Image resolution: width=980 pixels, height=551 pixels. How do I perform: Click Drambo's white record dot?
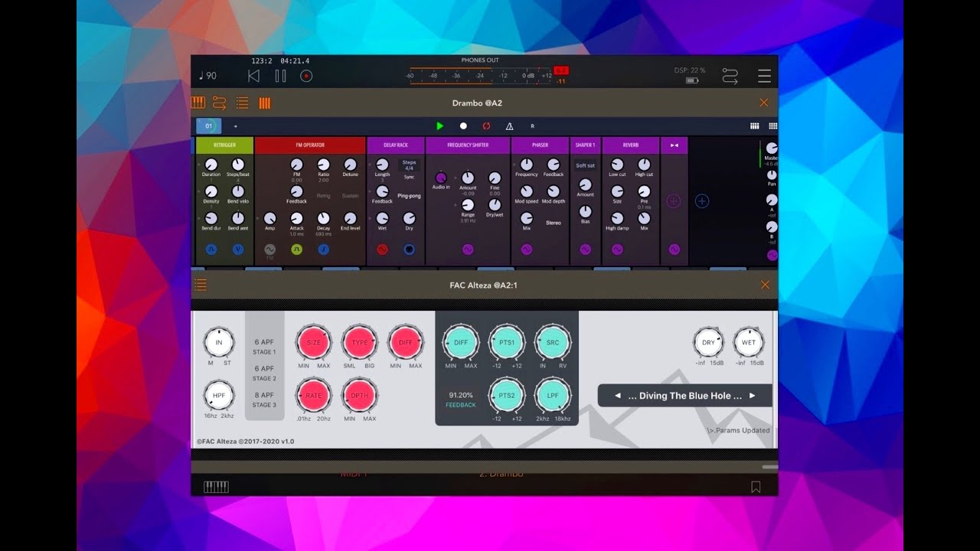tap(463, 126)
